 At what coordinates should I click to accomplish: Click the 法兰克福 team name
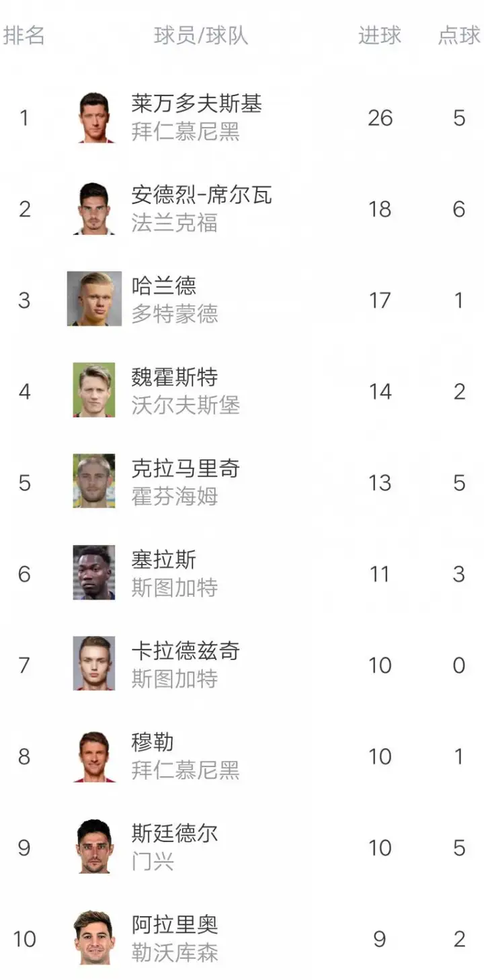(x=175, y=223)
